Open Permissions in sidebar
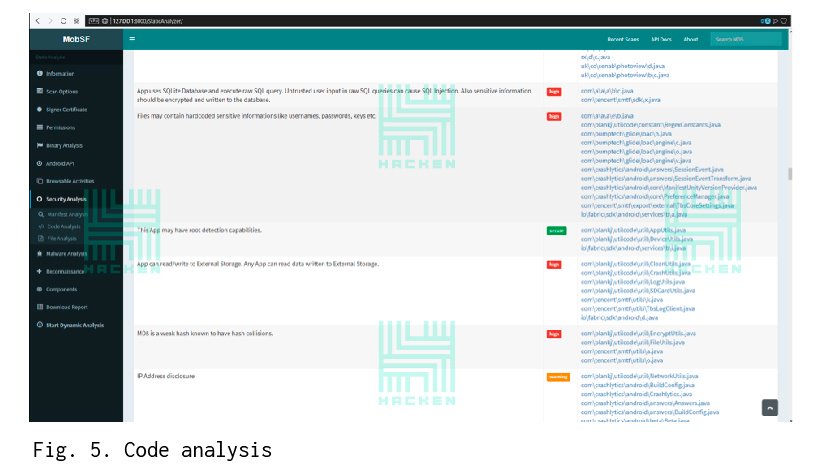815x475 pixels. [60, 127]
